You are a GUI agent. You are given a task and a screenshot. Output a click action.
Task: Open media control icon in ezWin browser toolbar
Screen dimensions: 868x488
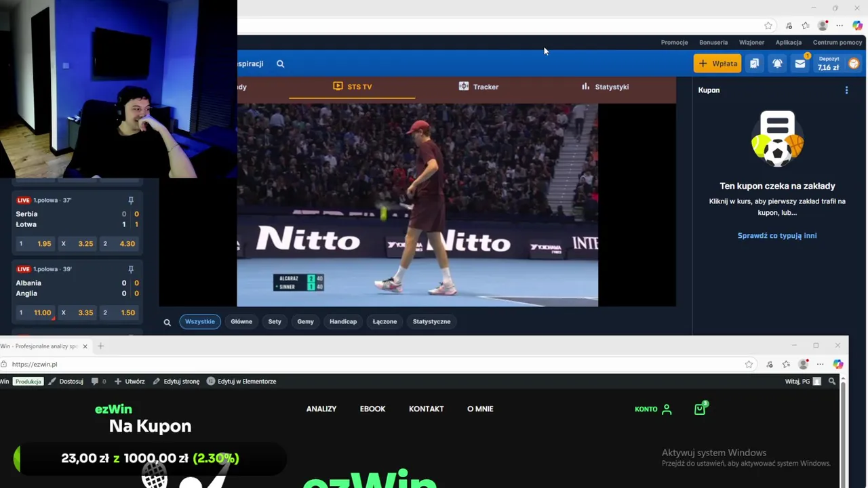tap(770, 365)
